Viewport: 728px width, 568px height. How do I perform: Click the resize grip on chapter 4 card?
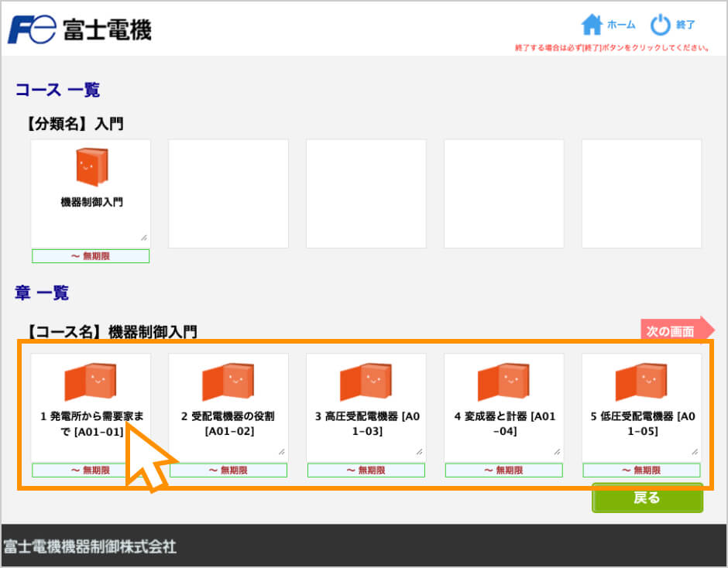(557, 451)
